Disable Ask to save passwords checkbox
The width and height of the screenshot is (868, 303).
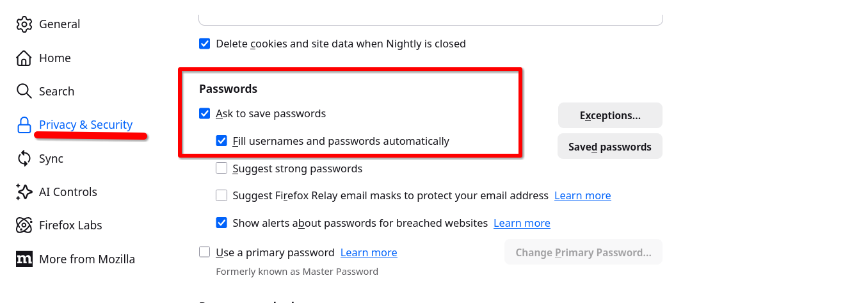[205, 114]
